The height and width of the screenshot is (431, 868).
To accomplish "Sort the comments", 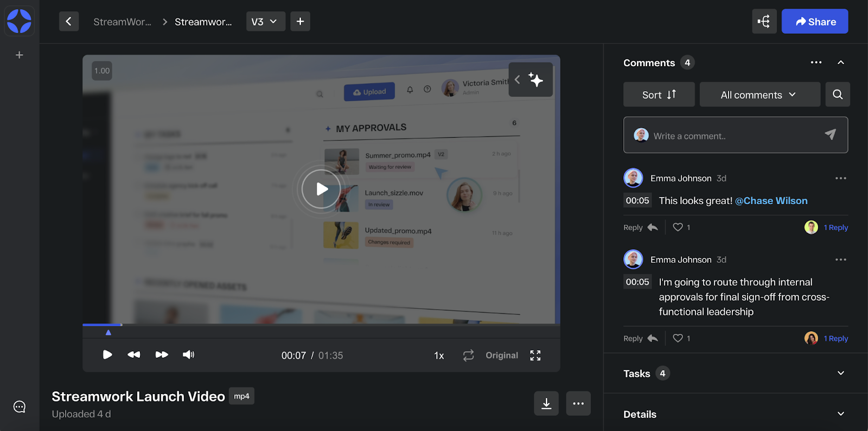I will click(x=659, y=94).
